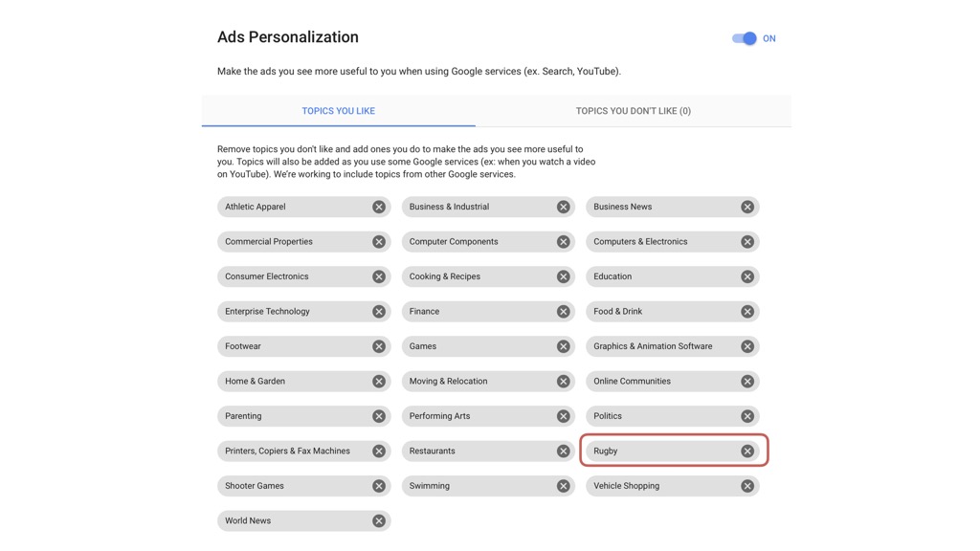Remove Athletic Apparel using its X icon
Screen dimensions: 980x551
(x=379, y=207)
